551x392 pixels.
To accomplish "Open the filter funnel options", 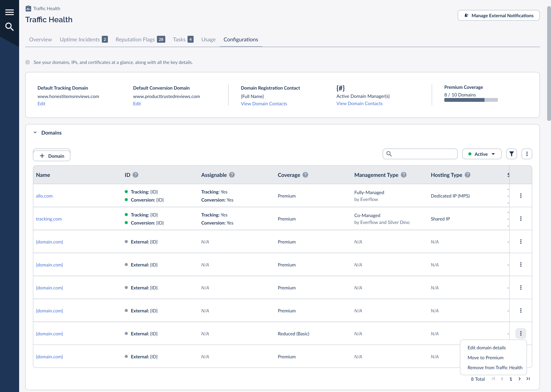I will (x=511, y=154).
